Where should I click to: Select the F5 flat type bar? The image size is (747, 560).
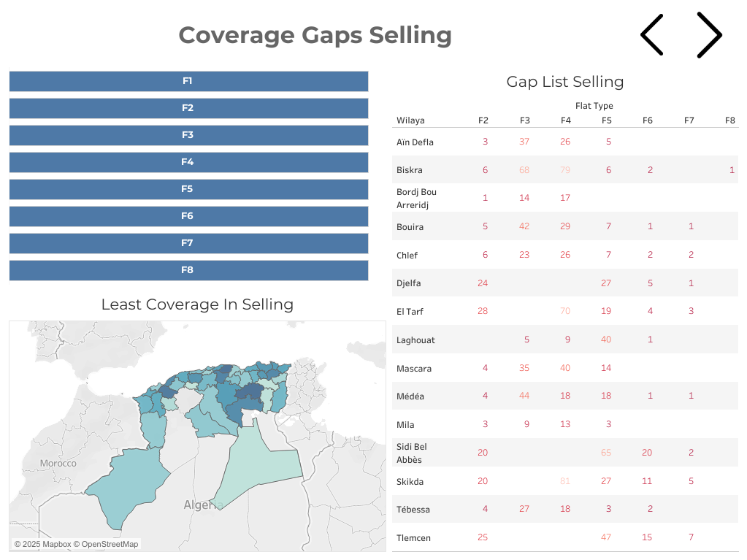click(x=188, y=189)
